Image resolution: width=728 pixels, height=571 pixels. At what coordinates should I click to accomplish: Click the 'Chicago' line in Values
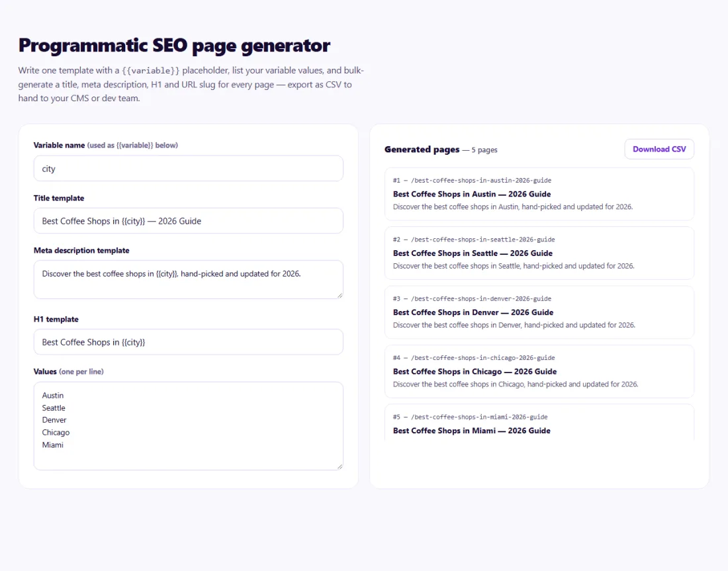tap(56, 433)
